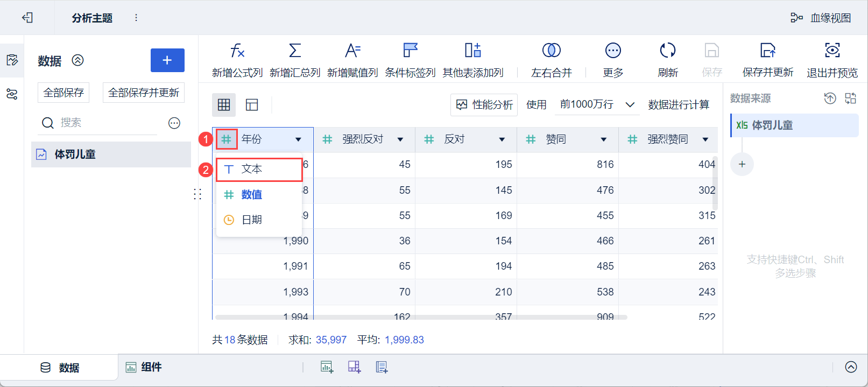Collapse the 数据 panel with the chevron icon
Image resolution: width=868 pixels, height=387 pixels.
point(78,60)
